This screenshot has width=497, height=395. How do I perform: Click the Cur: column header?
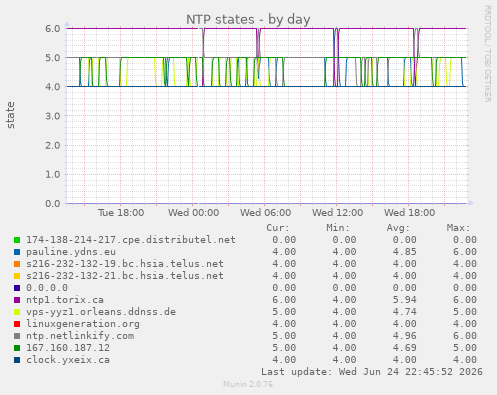(278, 228)
